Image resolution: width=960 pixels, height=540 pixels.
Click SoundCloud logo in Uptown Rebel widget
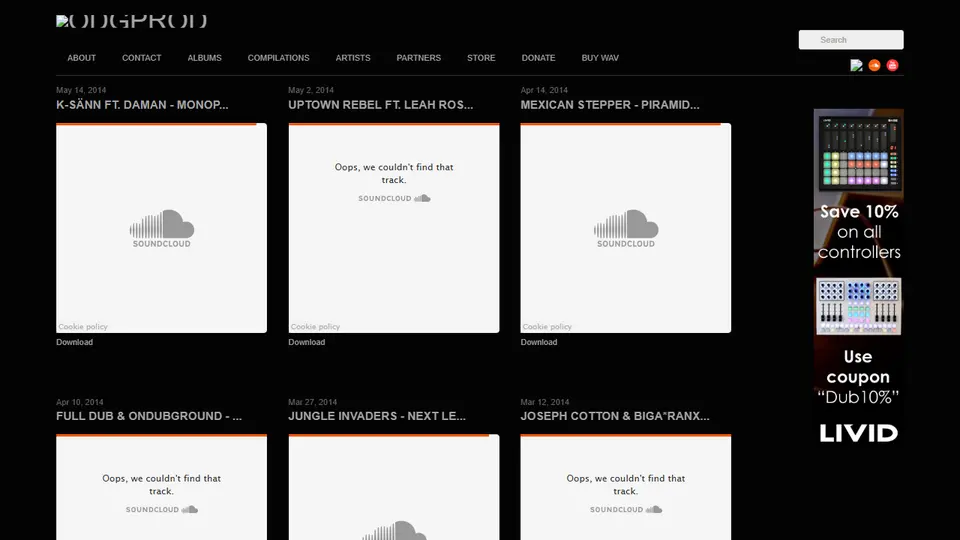pyautogui.click(x=394, y=198)
